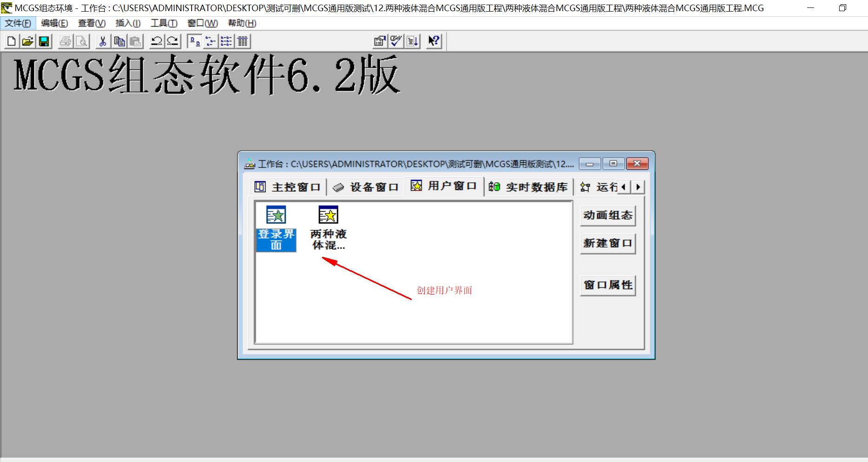This screenshot has height=462, width=868.
Task: Click the Paste icon on the toolbar
Action: click(135, 41)
